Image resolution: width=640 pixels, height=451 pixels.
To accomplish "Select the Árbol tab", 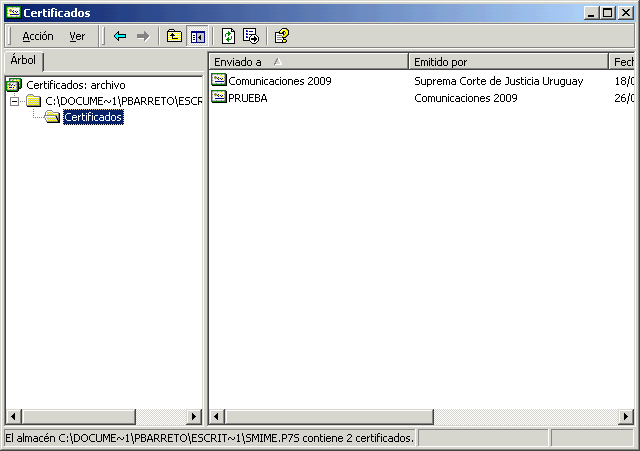I will pos(23,60).
